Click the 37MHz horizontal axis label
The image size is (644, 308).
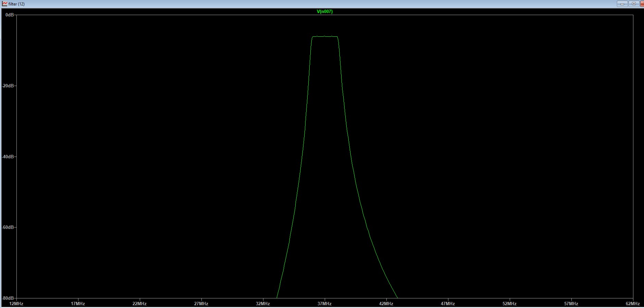point(324,304)
